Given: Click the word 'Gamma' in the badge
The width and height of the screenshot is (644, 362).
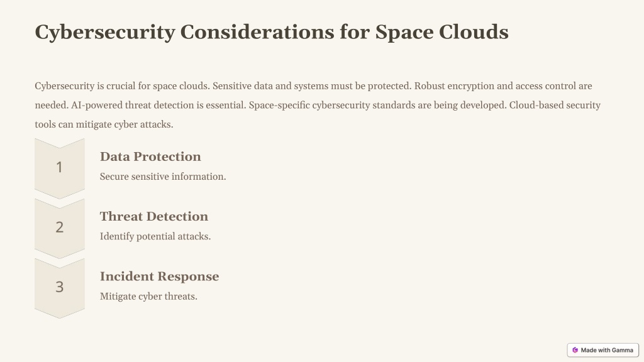Looking at the screenshot, I should [622, 350].
